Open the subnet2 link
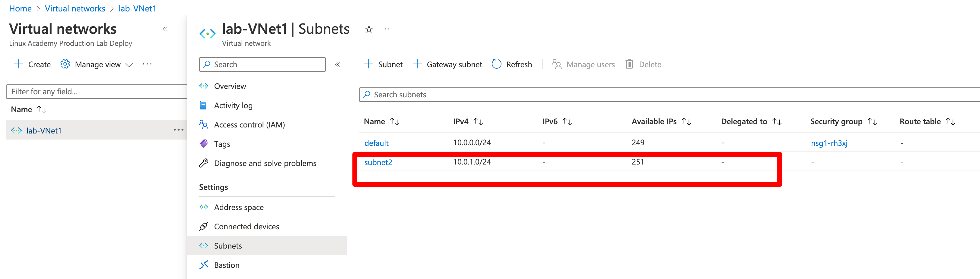The height and width of the screenshot is (279, 980). click(x=378, y=162)
